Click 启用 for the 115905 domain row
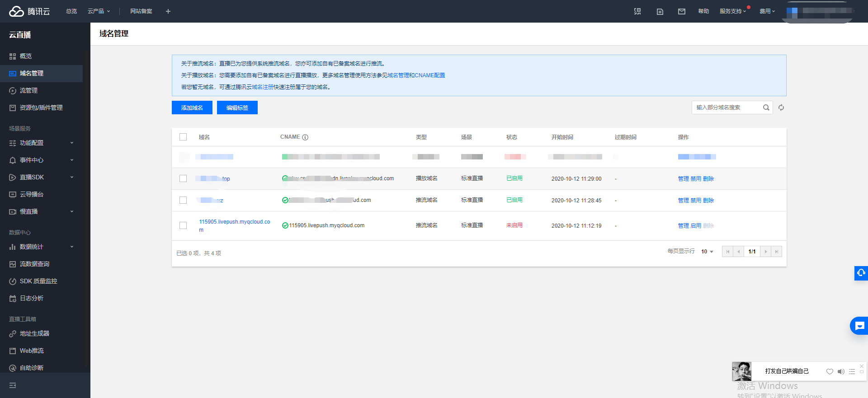The height and width of the screenshot is (398, 868). [x=696, y=226]
